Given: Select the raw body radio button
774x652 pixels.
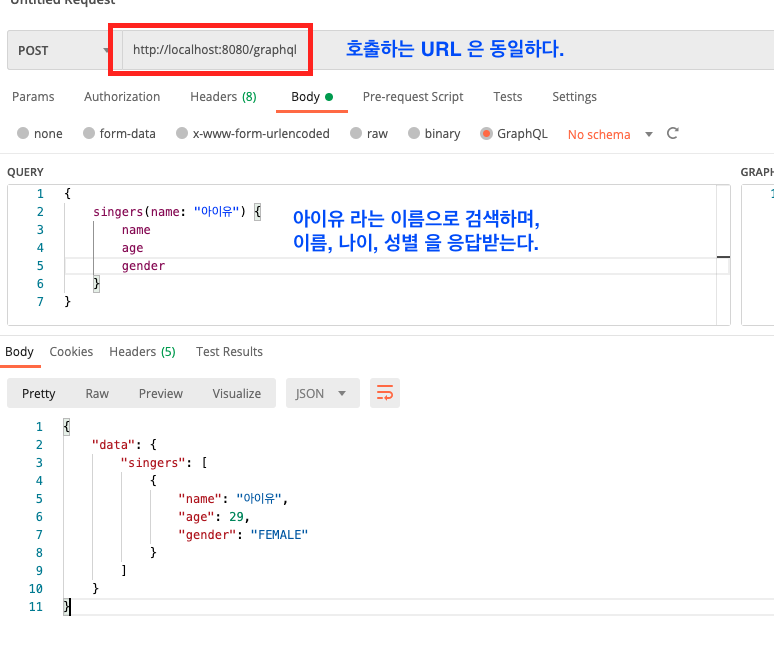Looking at the screenshot, I should tap(356, 133).
